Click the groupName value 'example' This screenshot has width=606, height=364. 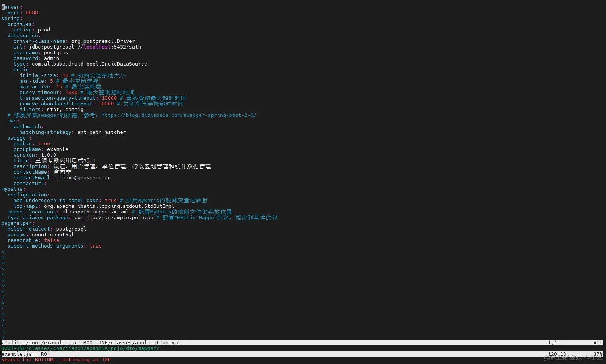pos(58,149)
